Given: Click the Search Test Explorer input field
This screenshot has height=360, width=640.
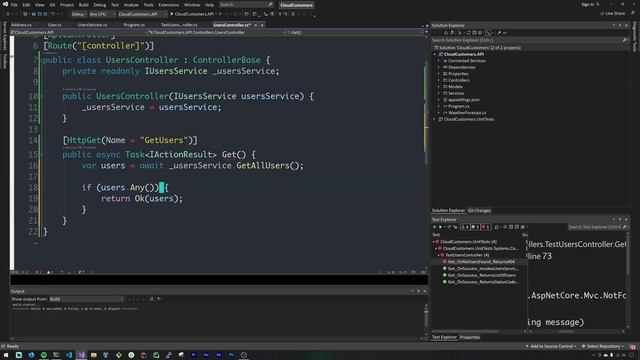Looking at the screenshot, I should [x=594, y=227].
